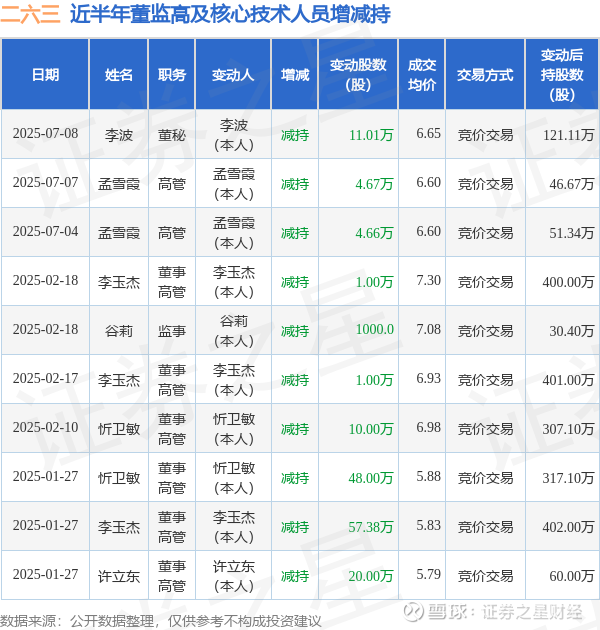Click the 增减 column header
Viewport: 600px width, 630px height.
(x=295, y=74)
